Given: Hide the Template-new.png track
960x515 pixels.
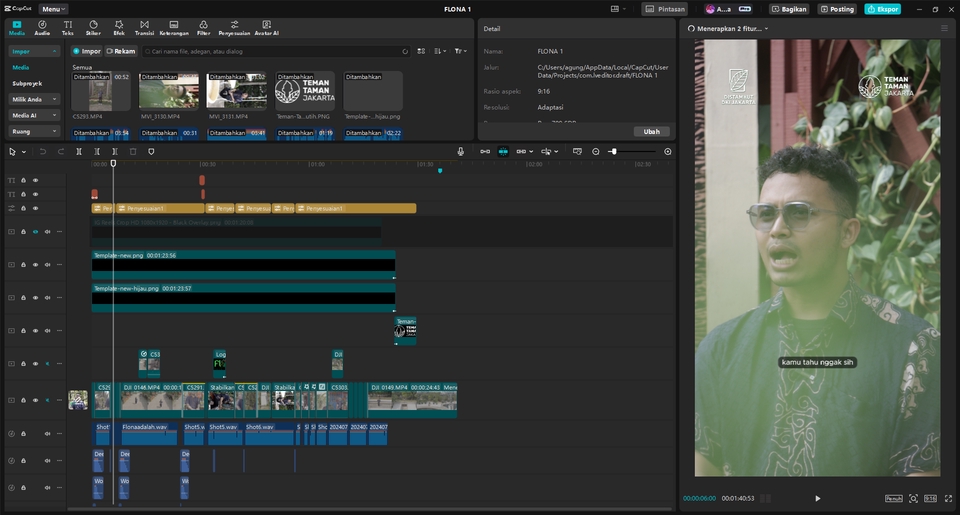Looking at the screenshot, I should pyautogui.click(x=36, y=265).
